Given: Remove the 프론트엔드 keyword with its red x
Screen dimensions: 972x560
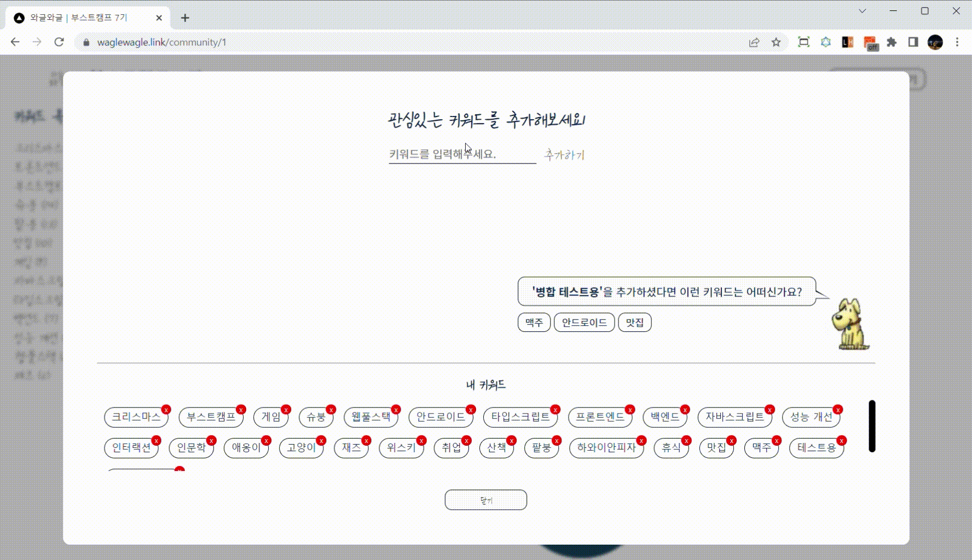Looking at the screenshot, I should point(630,410).
